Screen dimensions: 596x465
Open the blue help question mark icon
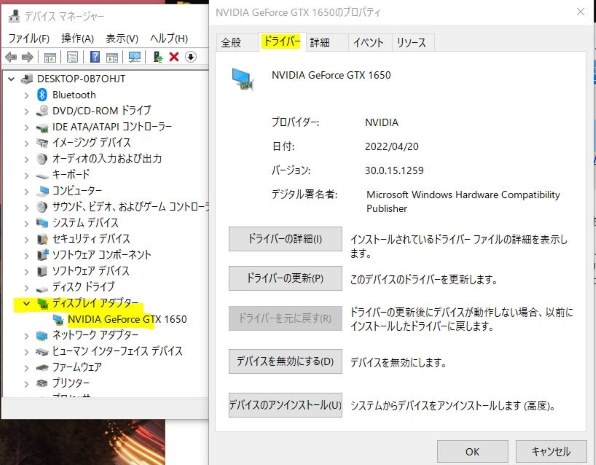pos(95,57)
